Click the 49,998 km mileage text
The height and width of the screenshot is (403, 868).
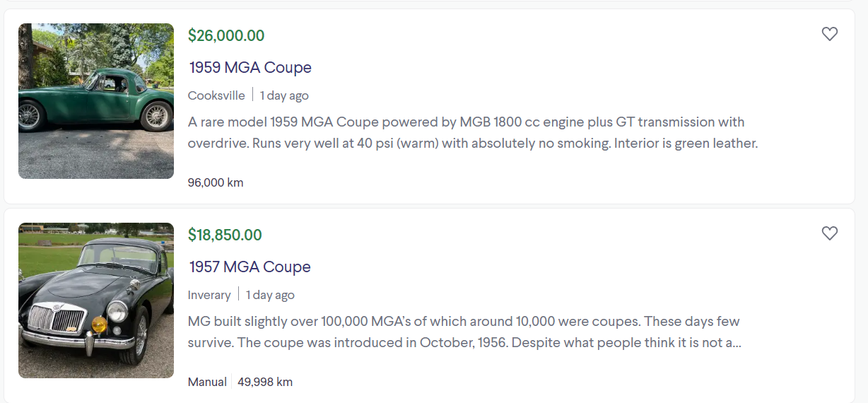point(265,382)
